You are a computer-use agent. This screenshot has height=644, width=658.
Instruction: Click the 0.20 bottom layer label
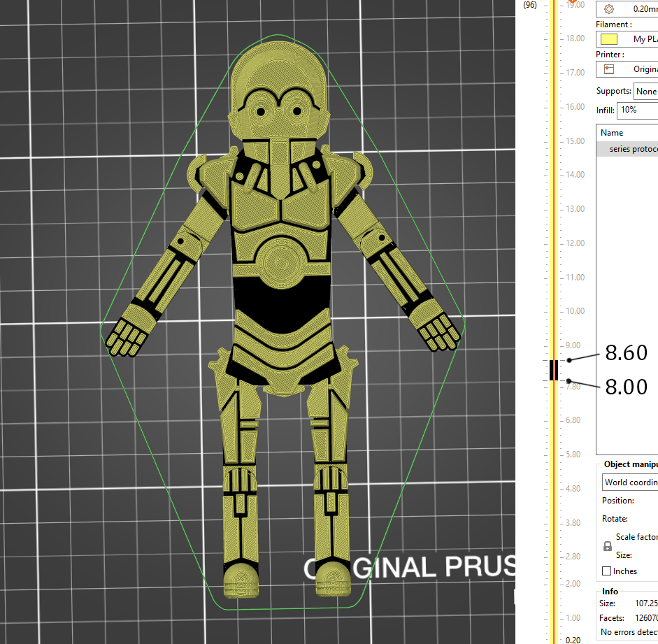point(573,641)
